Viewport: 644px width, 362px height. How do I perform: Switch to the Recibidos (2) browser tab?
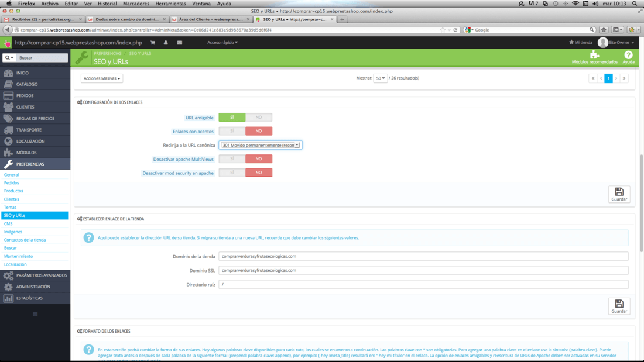43,19
